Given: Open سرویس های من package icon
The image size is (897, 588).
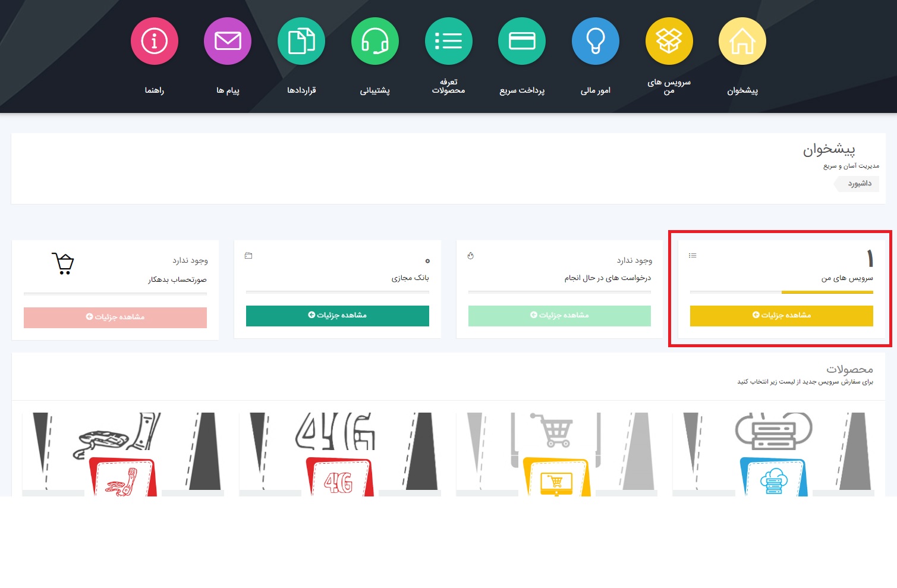Looking at the screenshot, I should (669, 40).
